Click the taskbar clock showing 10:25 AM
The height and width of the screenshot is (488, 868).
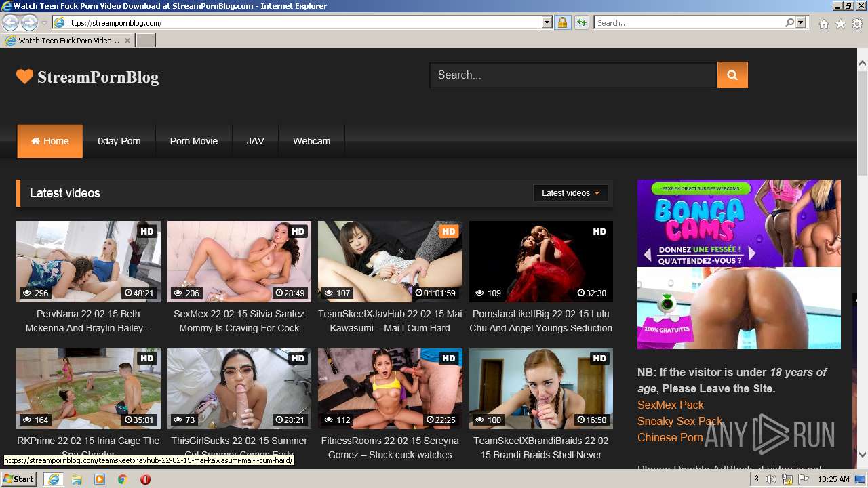833,479
